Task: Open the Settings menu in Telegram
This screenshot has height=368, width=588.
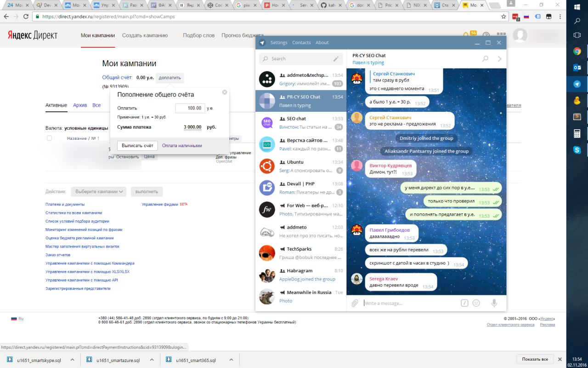Action: (279, 43)
